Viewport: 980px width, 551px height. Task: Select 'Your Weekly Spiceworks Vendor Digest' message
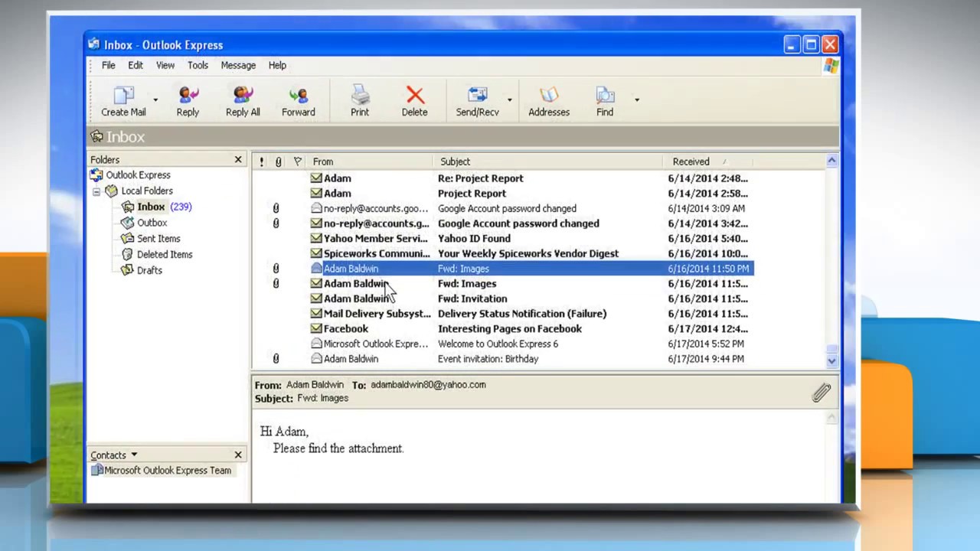pos(503,253)
